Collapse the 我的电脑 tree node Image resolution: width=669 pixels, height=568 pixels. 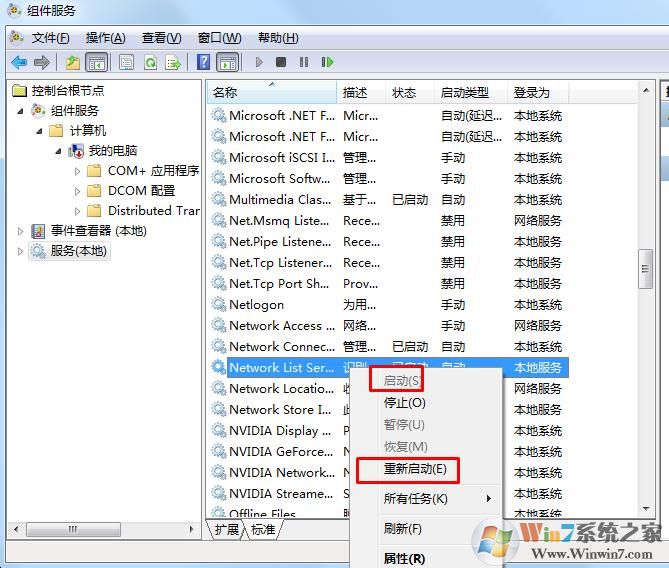58,151
